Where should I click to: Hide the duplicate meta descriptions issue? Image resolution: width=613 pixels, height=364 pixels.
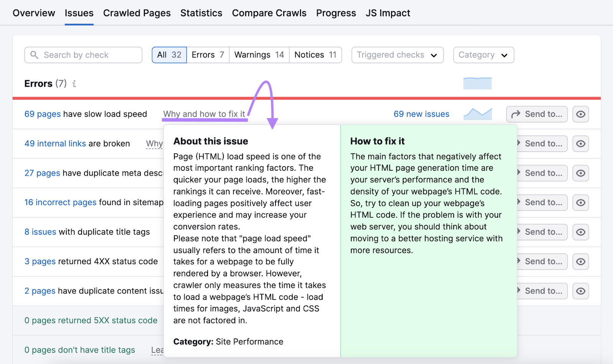tap(580, 173)
